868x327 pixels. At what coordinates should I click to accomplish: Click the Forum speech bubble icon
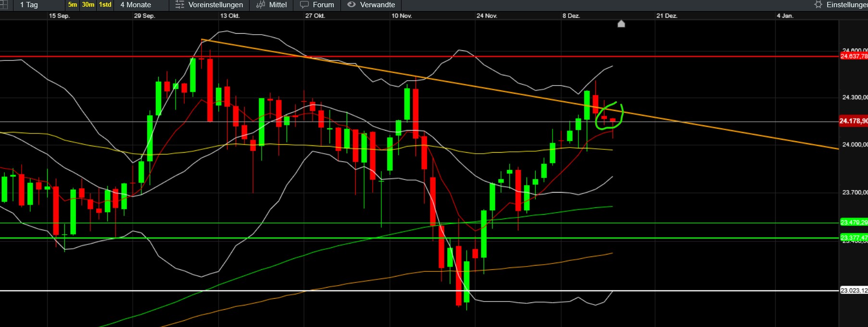pyautogui.click(x=304, y=5)
